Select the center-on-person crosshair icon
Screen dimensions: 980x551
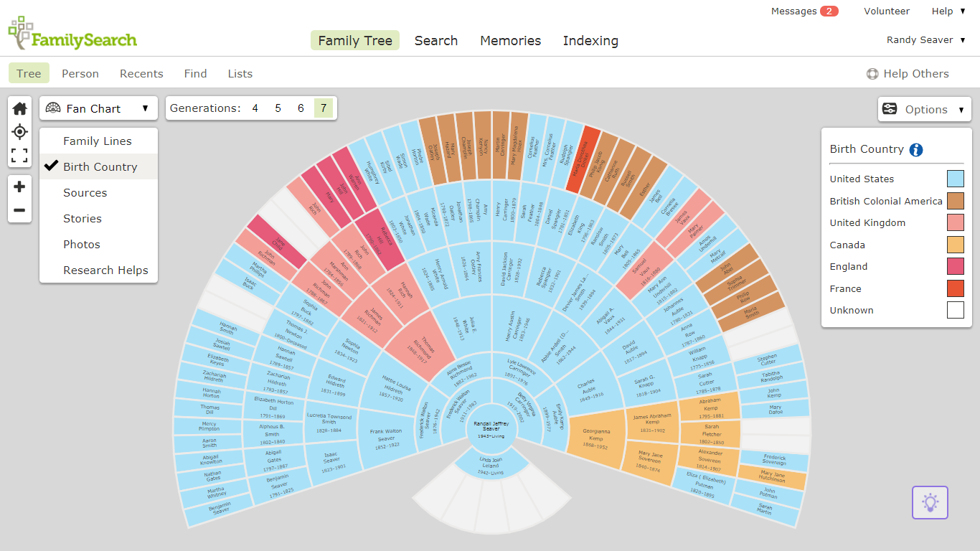pyautogui.click(x=19, y=131)
